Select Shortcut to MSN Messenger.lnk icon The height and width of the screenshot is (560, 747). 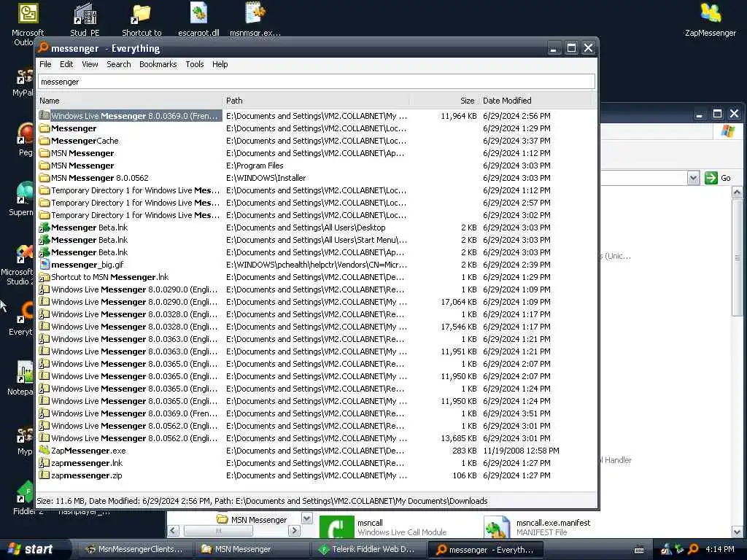click(x=44, y=276)
